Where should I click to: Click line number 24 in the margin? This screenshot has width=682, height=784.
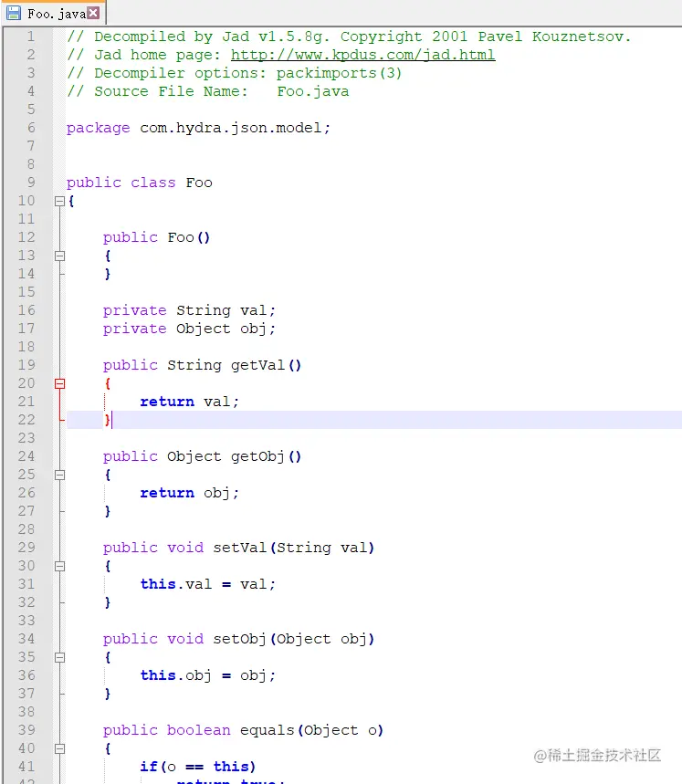tap(26, 456)
